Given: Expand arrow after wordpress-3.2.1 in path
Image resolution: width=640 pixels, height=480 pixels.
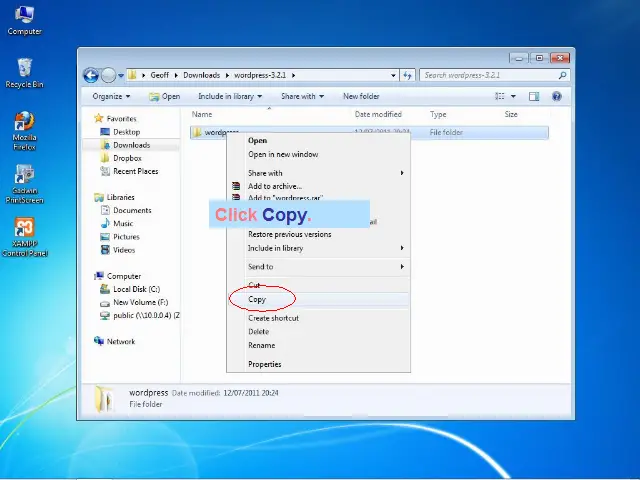Looking at the screenshot, I should [x=293, y=76].
